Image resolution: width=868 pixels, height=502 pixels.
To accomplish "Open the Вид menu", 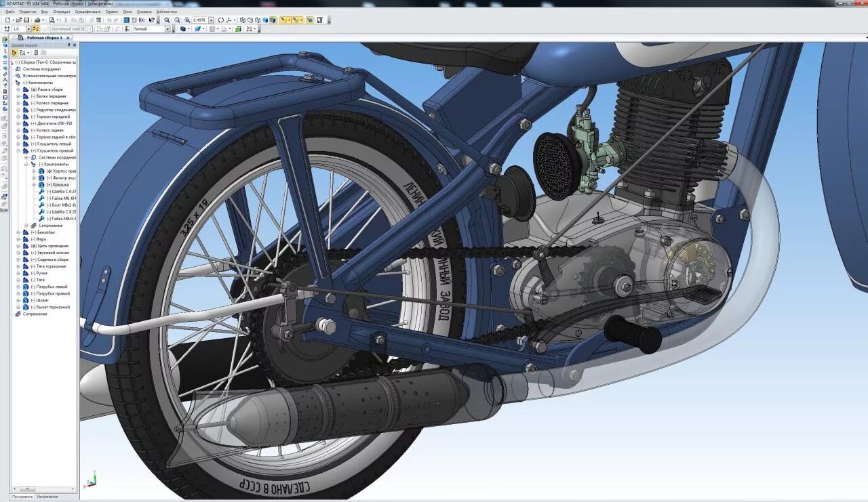I will point(45,12).
